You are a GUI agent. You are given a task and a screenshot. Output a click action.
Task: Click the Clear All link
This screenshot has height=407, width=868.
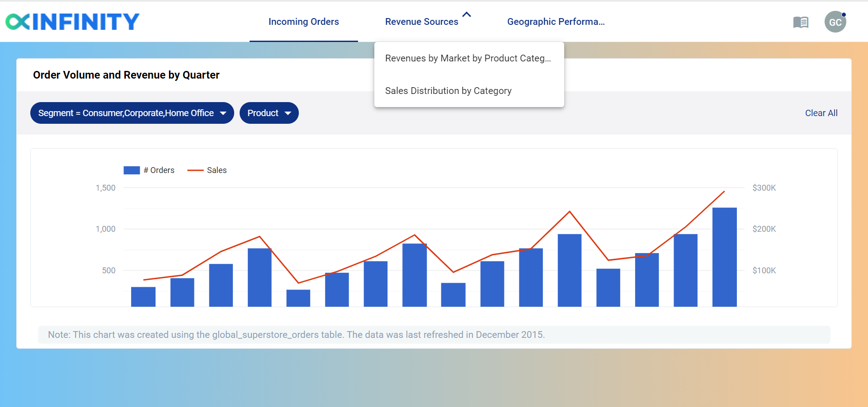tap(821, 113)
